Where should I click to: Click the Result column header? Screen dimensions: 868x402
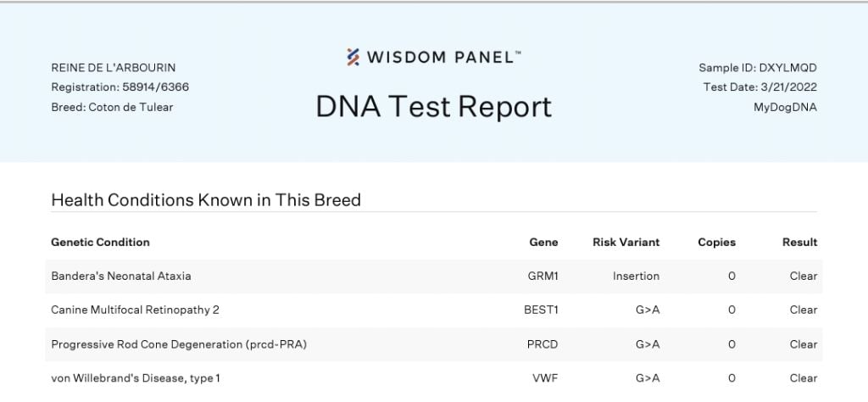click(799, 243)
